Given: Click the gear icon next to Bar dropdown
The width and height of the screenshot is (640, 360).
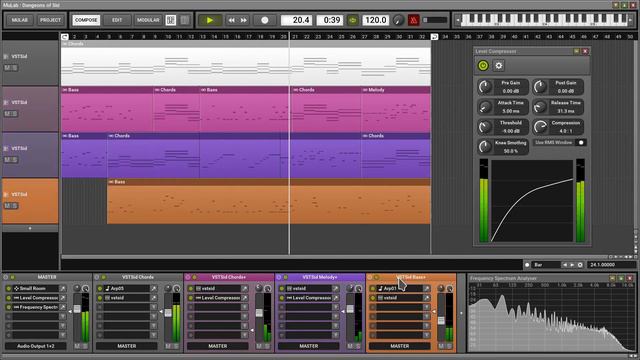Looking at the screenshot, I should (x=580, y=265).
